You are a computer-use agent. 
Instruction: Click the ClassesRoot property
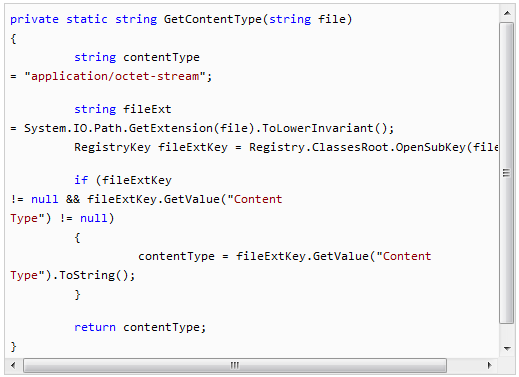[x=350, y=147]
